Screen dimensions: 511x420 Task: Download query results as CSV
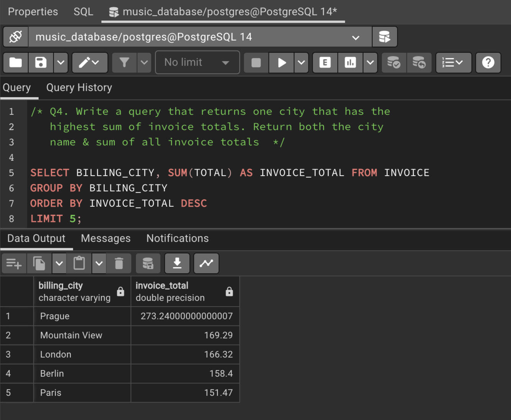[x=177, y=263]
